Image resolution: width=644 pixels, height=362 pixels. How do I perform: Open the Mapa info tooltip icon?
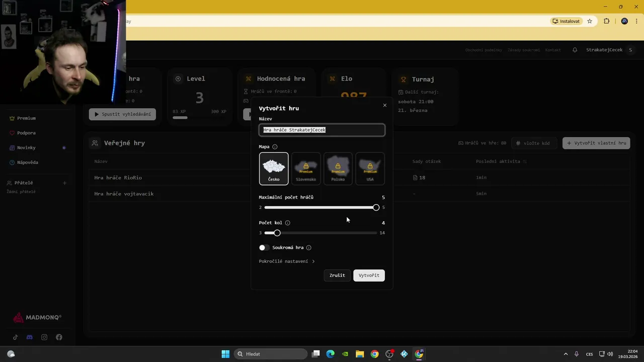pos(275,147)
